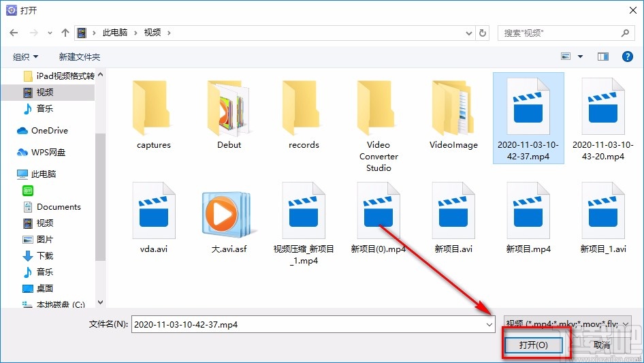Select the vda.avi video file

154,219
